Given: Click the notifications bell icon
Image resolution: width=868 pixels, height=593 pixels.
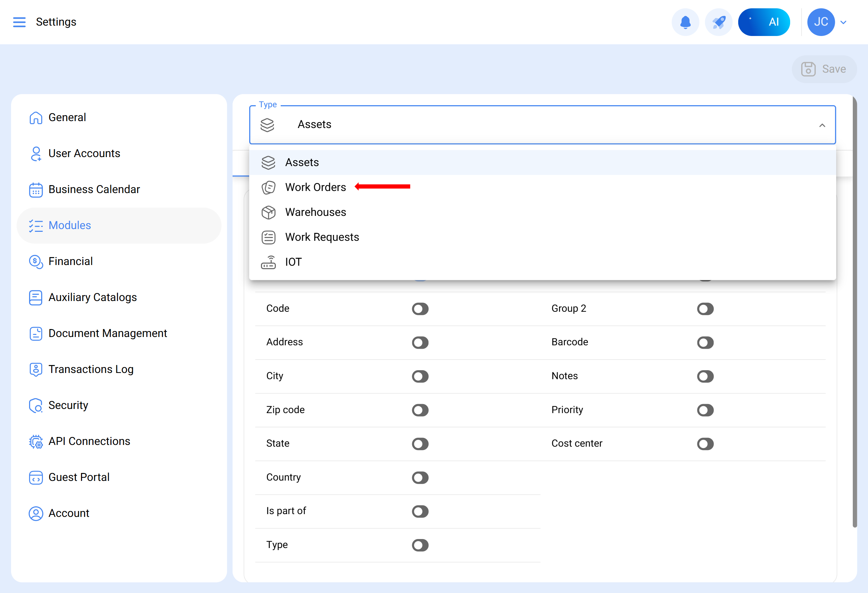Looking at the screenshot, I should [685, 22].
